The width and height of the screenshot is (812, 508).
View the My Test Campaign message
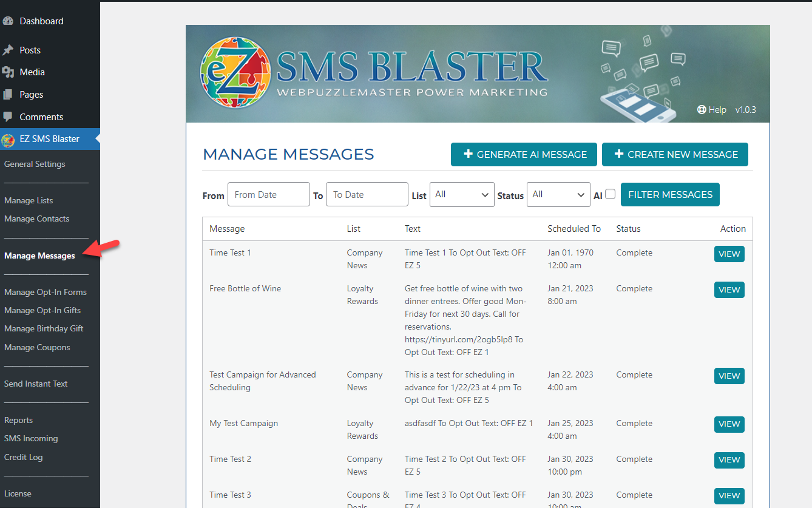pos(729,424)
